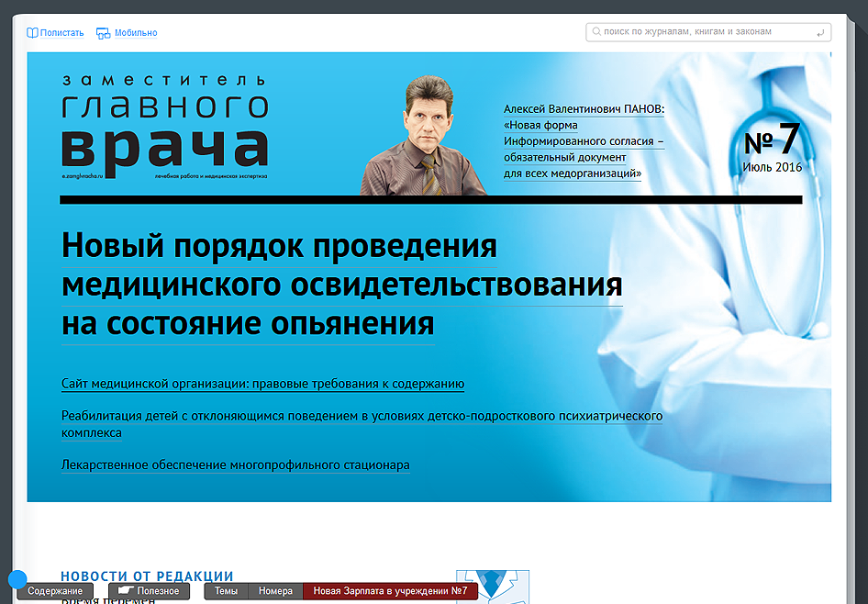Click the doctor illustration thumbnail near news
This screenshot has width=868, height=604.
(x=492, y=587)
